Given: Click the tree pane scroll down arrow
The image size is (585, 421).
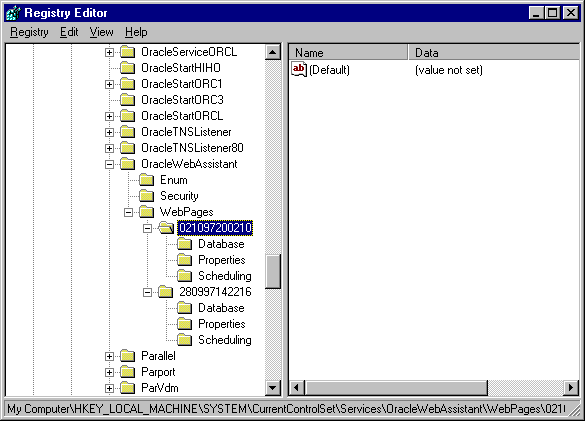Looking at the screenshot, I should (x=273, y=388).
